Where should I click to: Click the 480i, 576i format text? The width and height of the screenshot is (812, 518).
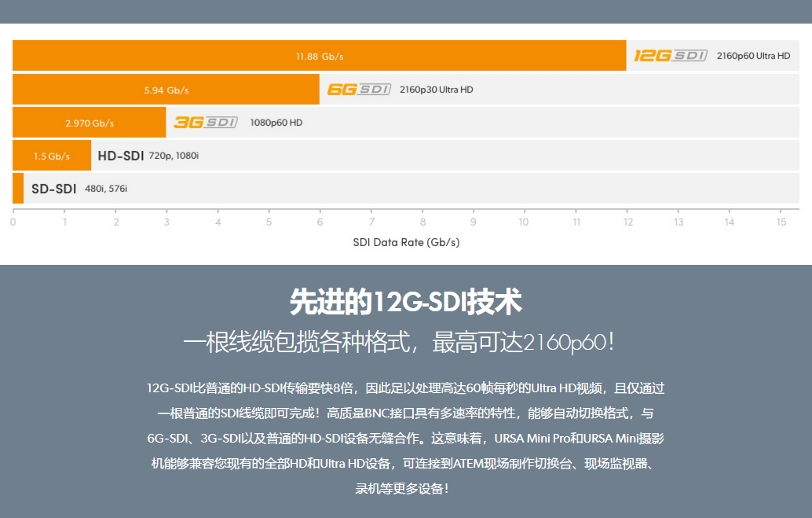(x=106, y=189)
